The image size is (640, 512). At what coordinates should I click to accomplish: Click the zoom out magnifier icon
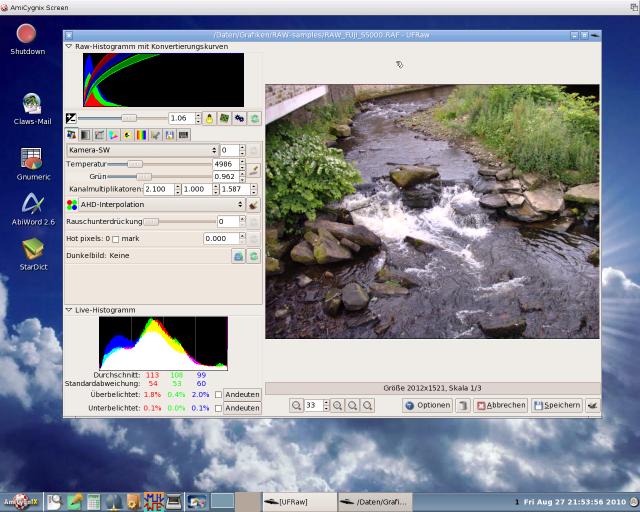tap(297, 405)
